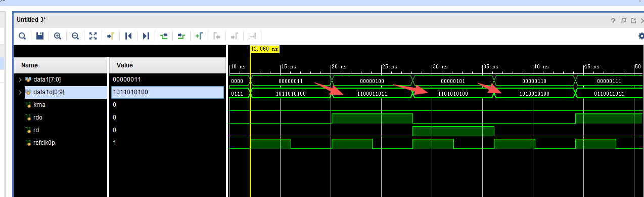Open the waveform search tool
The width and height of the screenshot is (644, 197).
point(22,36)
